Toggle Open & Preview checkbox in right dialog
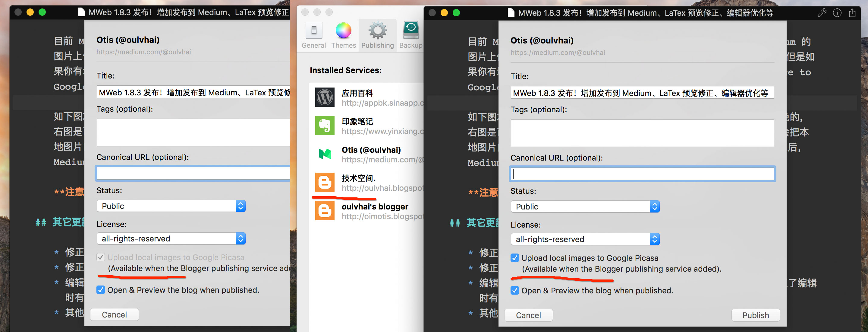 [x=514, y=290]
